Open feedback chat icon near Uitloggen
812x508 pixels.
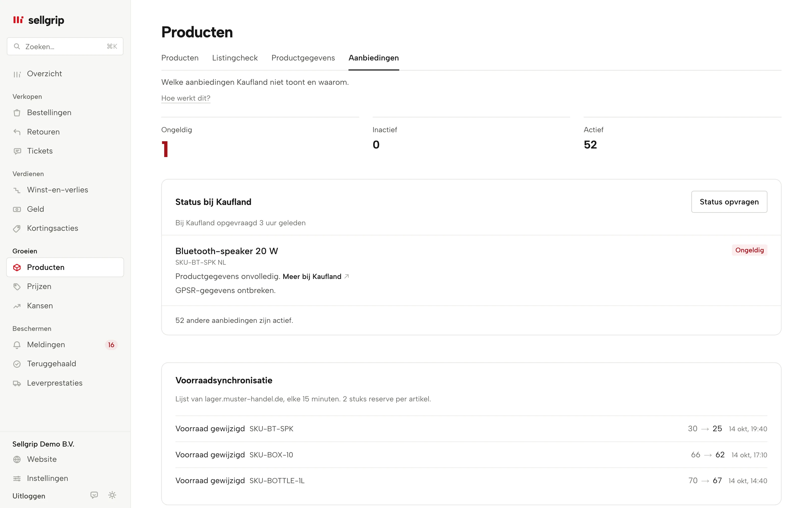pyautogui.click(x=94, y=495)
